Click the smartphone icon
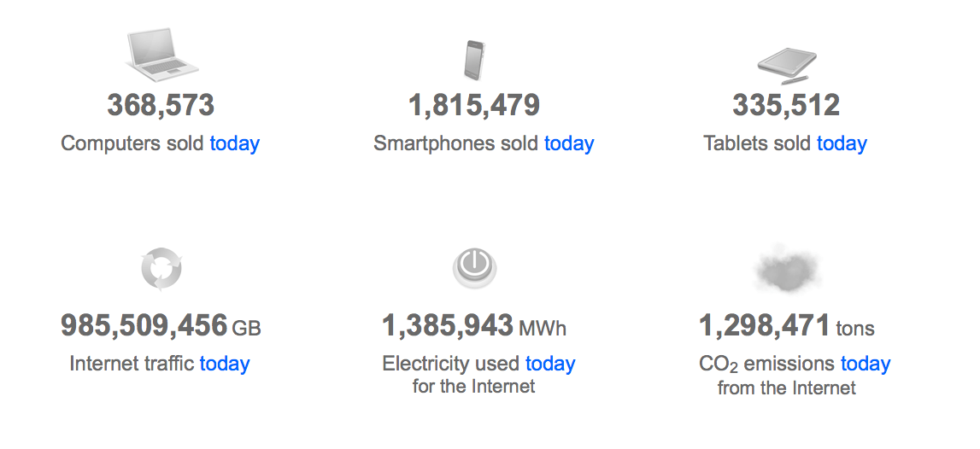Viewport: 980px width, 449px height. click(x=474, y=59)
